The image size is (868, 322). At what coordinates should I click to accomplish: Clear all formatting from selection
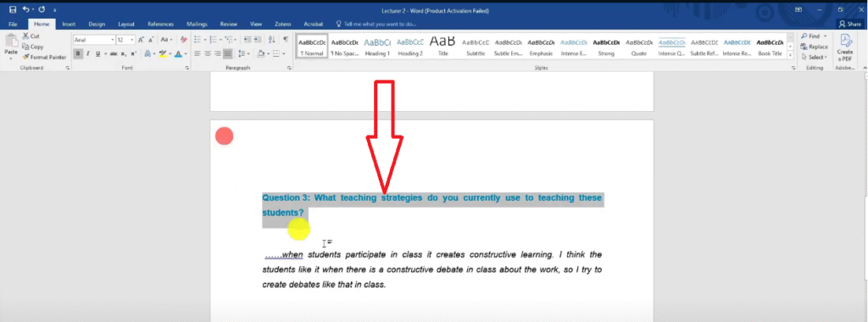pos(184,40)
